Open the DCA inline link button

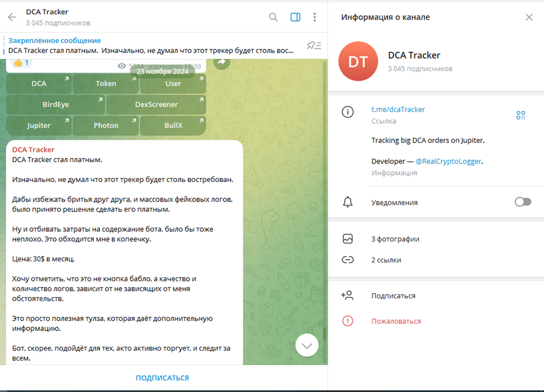pos(39,84)
